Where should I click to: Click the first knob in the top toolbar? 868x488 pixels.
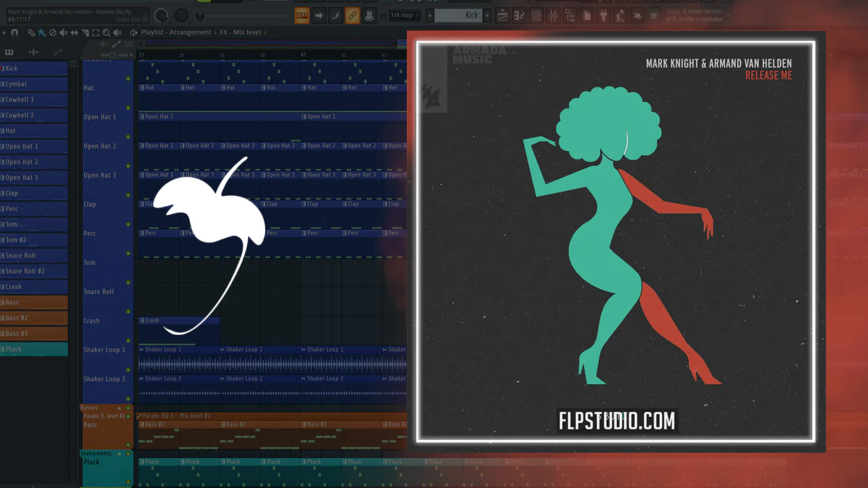coord(161,15)
